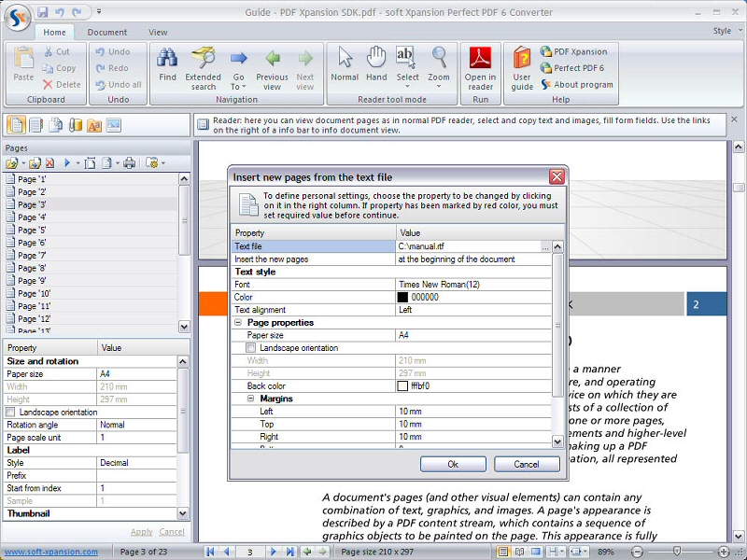
Task: Collapse the Page properties group
Action: pyautogui.click(x=238, y=322)
